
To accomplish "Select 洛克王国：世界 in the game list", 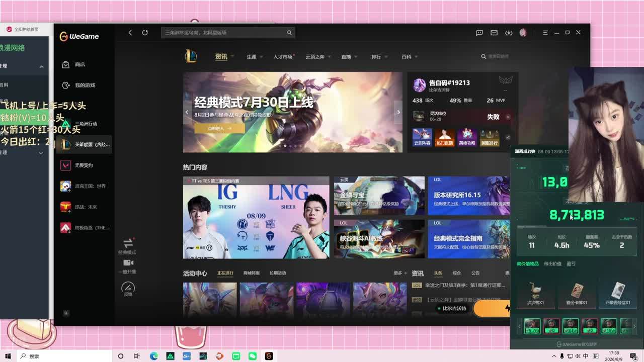I will [84, 186].
